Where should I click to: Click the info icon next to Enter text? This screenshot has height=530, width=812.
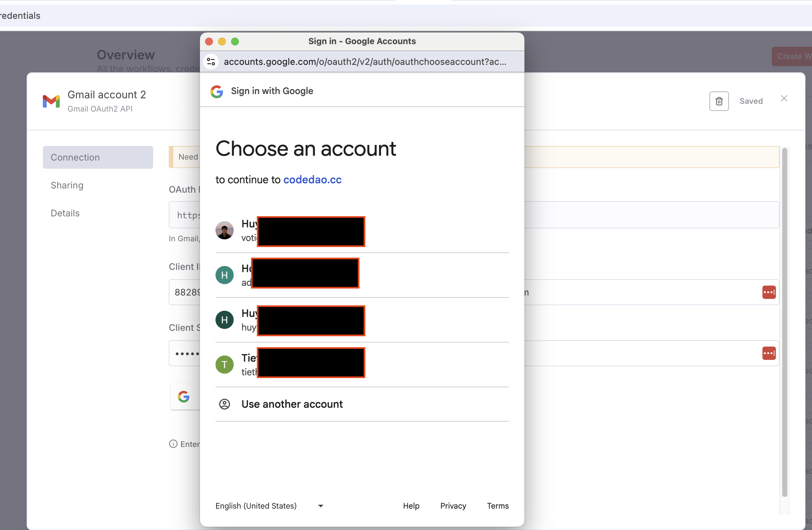[x=173, y=444]
